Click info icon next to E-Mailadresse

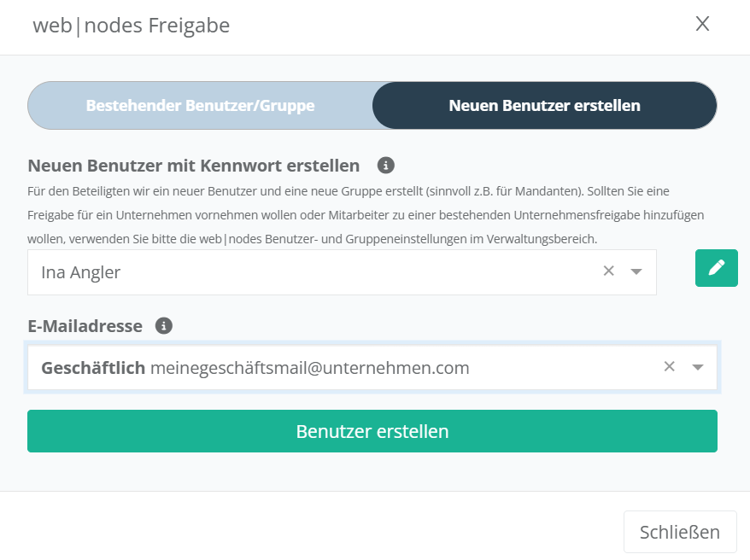(164, 325)
